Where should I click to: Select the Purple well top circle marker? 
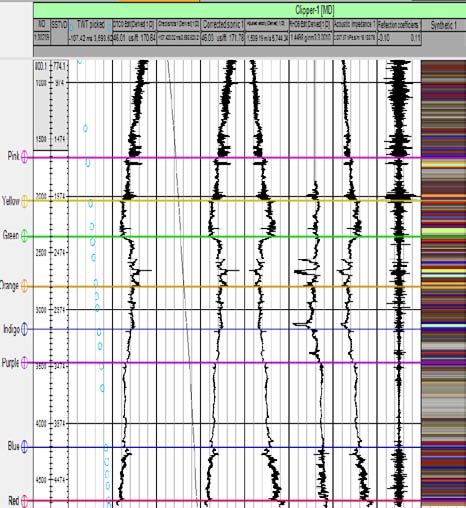coord(24,363)
